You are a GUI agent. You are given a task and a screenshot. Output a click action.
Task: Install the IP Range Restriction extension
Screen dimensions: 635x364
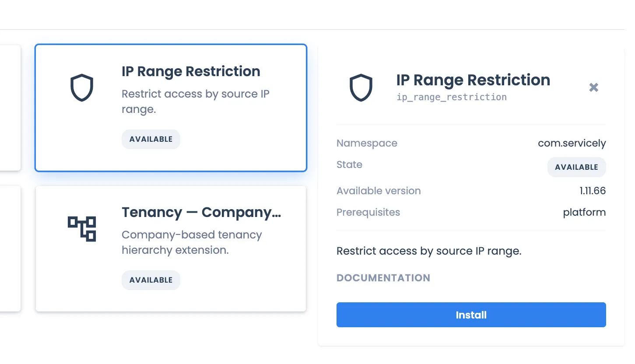coord(471,315)
